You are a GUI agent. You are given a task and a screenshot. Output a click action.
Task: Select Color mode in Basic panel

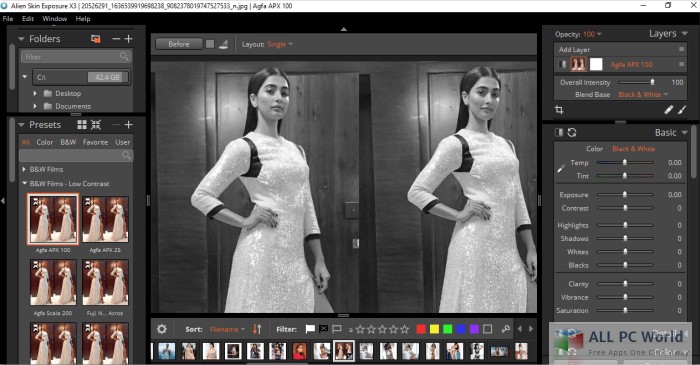tap(594, 149)
